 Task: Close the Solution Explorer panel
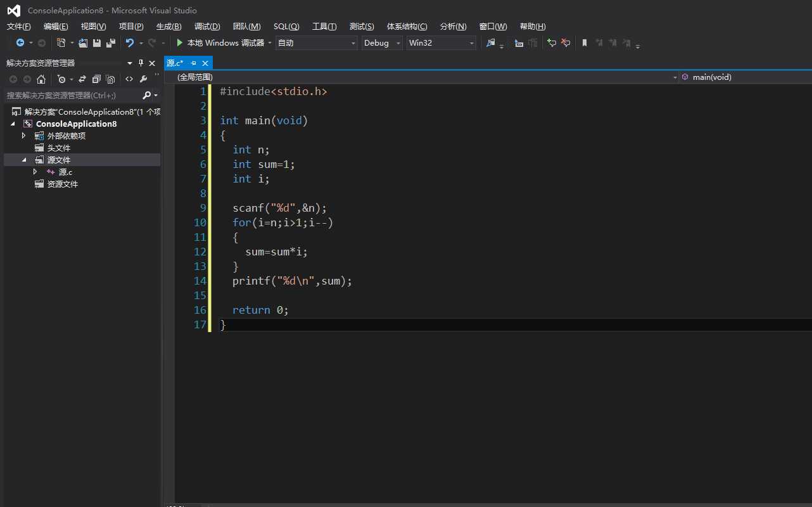152,63
